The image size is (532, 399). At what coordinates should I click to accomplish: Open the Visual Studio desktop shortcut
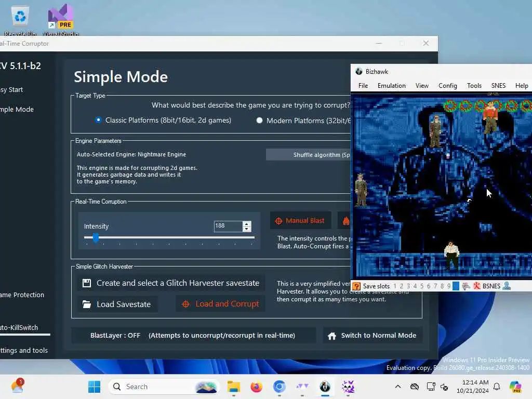click(x=61, y=20)
